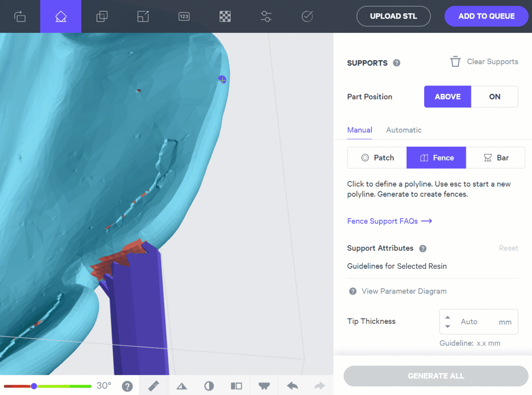Click the redo forward arrow icon
The height and width of the screenshot is (395, 532).
point(320,386)
